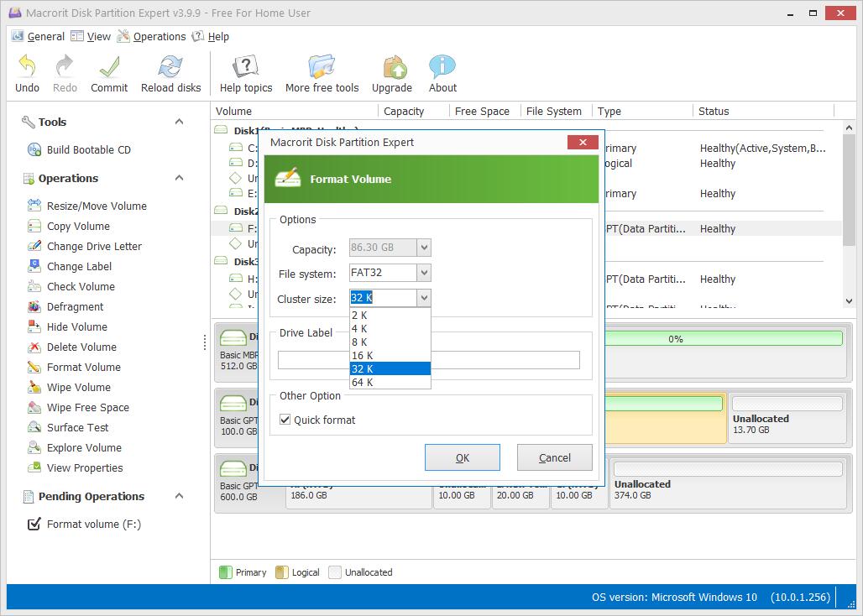
Task: Open the Help menu
Action: tap(210, 36)
